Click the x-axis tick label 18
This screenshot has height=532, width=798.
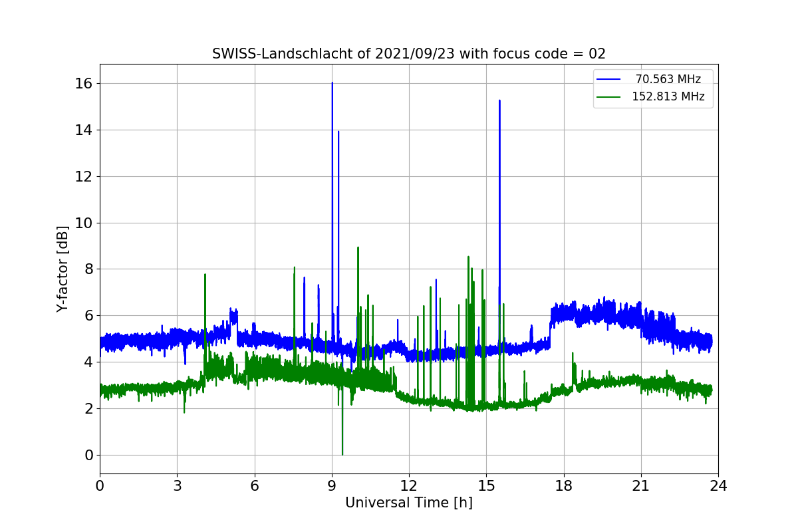tap(564, 485)
